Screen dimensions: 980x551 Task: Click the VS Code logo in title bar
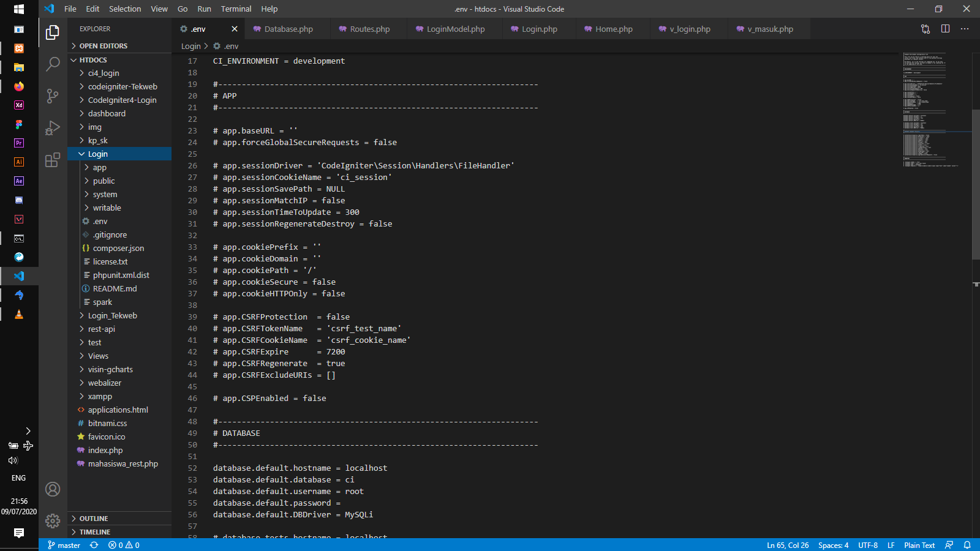point(49,9)
